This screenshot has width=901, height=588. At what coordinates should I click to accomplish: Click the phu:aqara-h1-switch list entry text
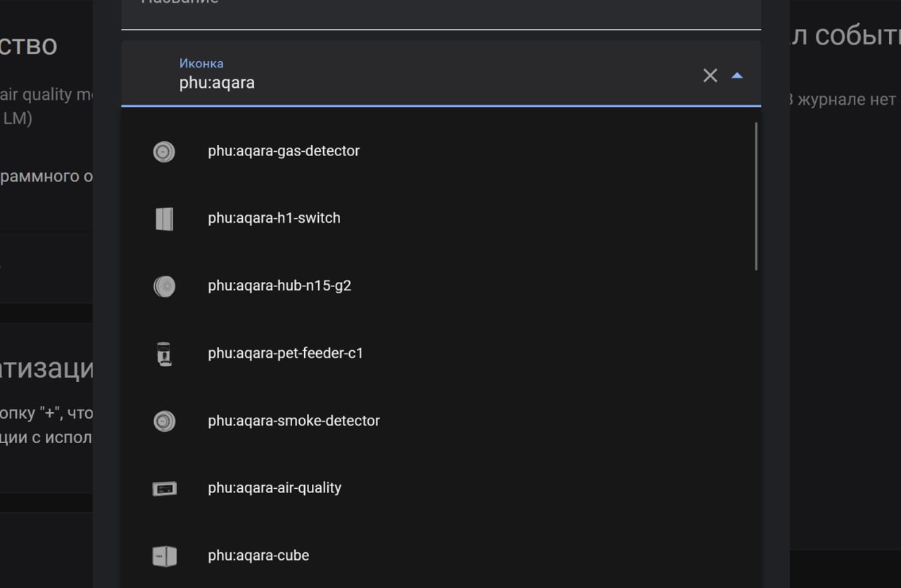pyautogui.click(x=274, y=218)
